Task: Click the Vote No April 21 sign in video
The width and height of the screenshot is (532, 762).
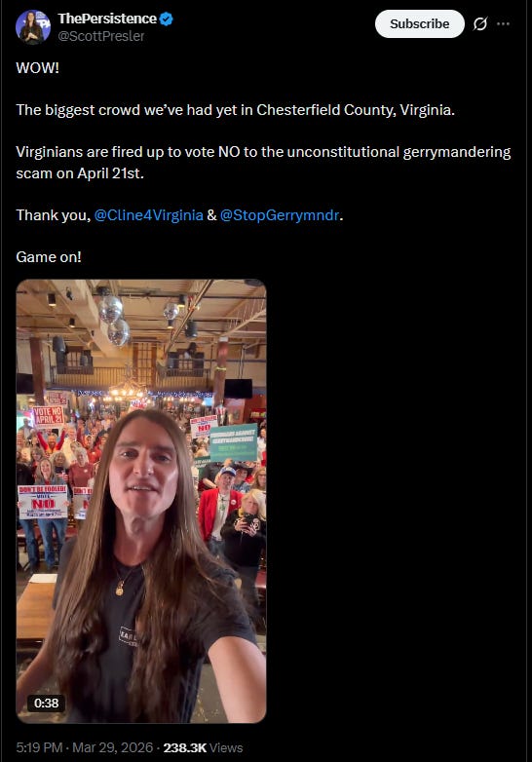Action: pos(48,416)
